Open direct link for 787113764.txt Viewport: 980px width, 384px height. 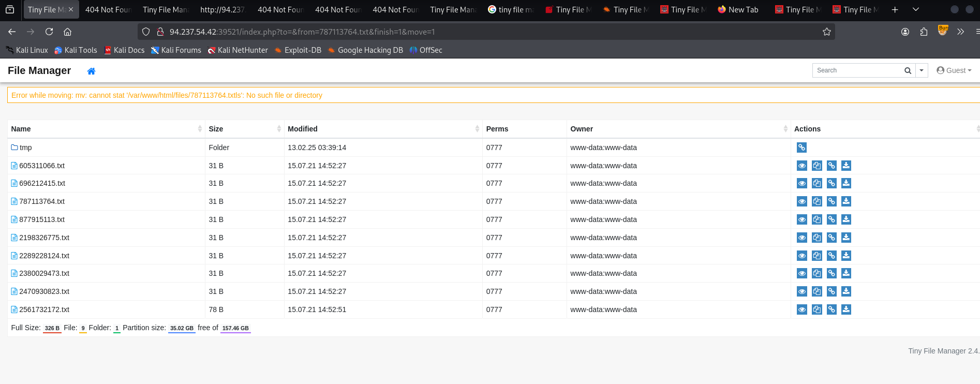(x=831, y=201)
